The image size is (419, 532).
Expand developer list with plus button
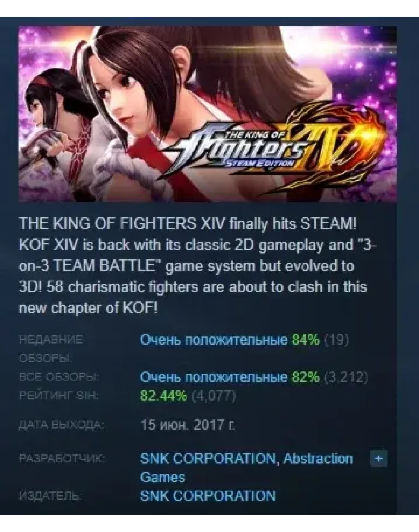pos(378,459)
